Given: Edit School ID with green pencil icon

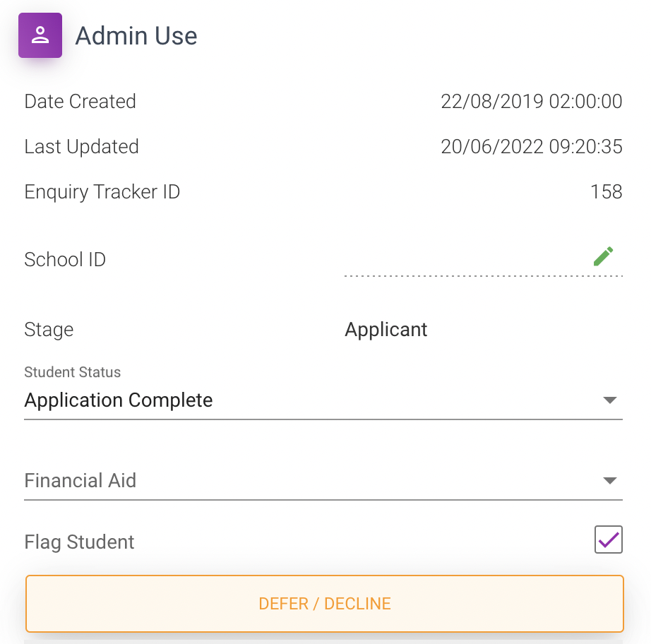Looking at the screenshot, I should (603, 256).
